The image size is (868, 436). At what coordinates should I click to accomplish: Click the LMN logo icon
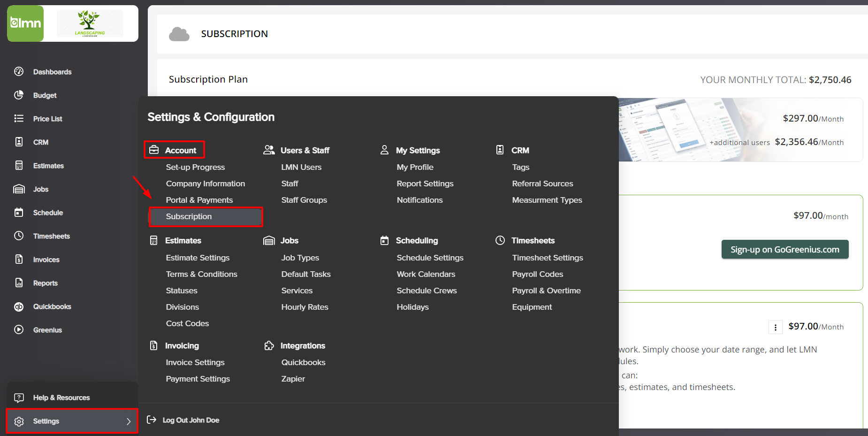25,23
